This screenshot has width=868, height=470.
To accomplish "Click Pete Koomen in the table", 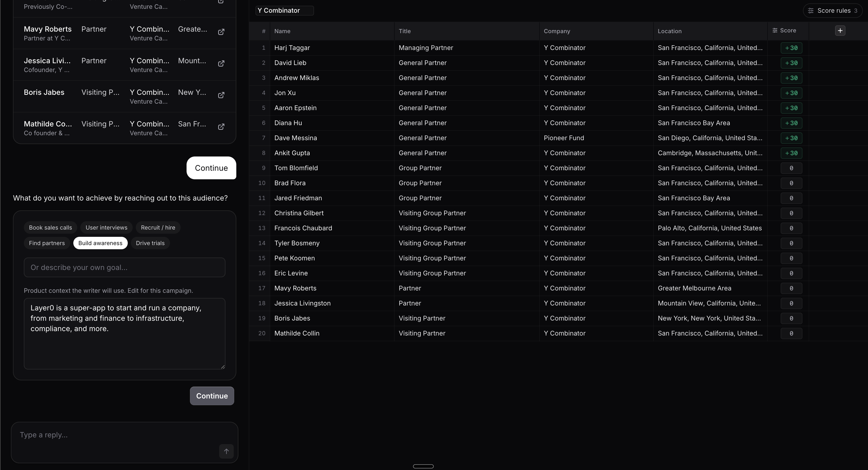I will tap(295, 258).
